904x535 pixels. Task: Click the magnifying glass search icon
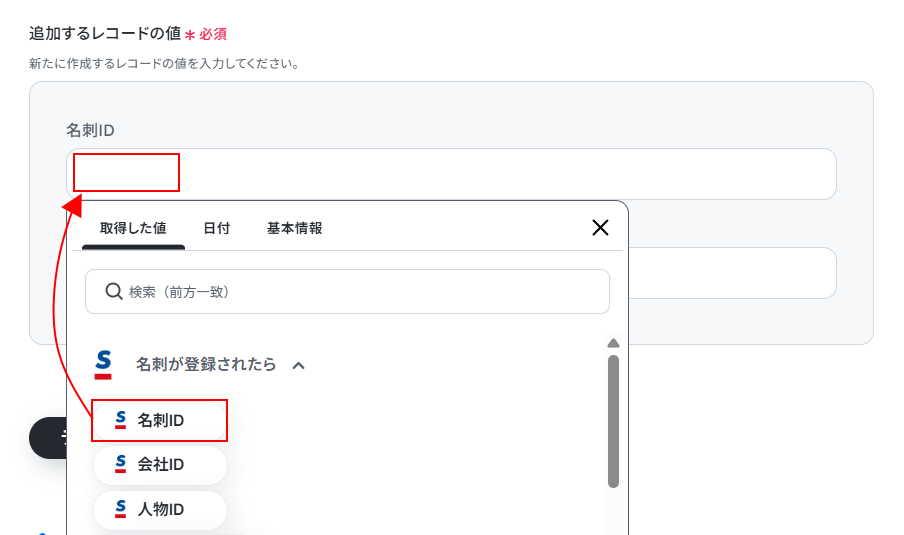114,292
